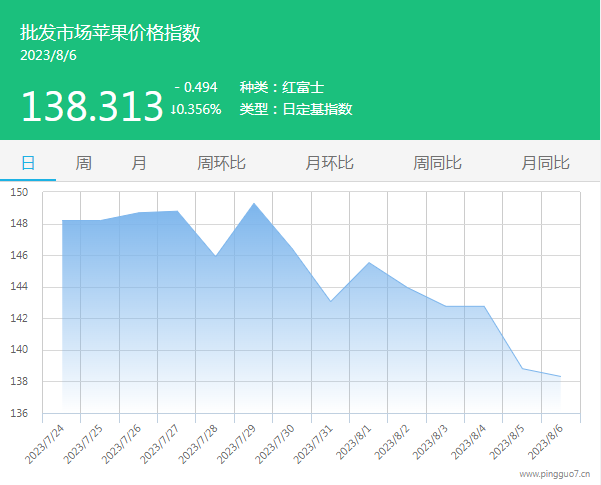This screenshot has height=485, width=601.
Task: Select the 日 (daily) tab
Action: (28, 162)
